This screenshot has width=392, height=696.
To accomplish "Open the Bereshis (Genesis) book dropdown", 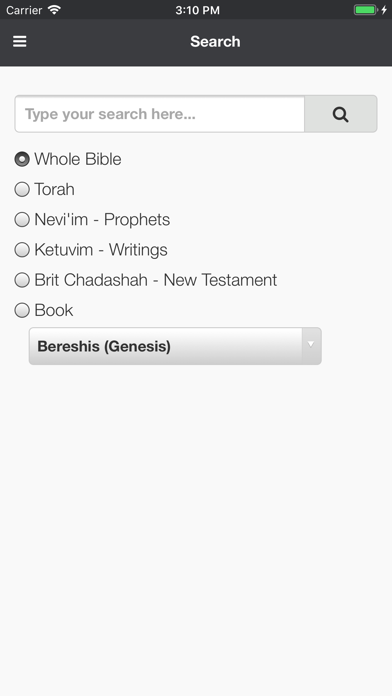I will [x=175, y=346].
